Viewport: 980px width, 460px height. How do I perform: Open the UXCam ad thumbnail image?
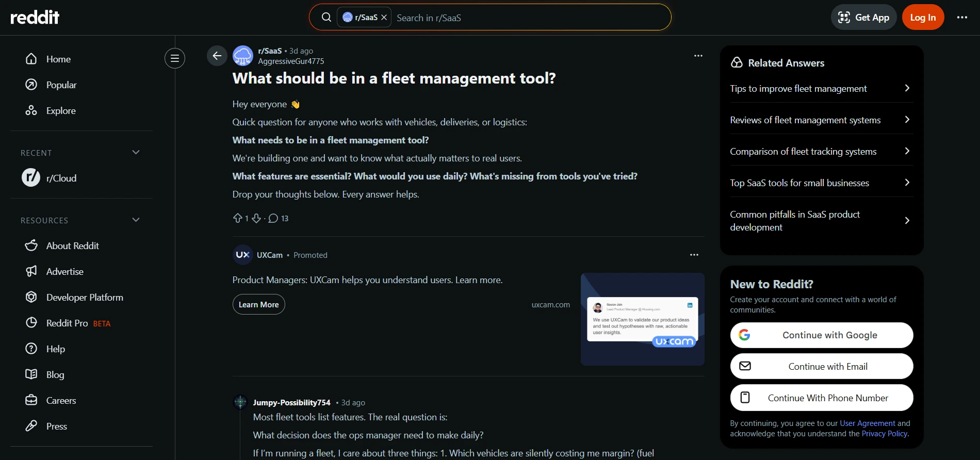coord(642,319)
